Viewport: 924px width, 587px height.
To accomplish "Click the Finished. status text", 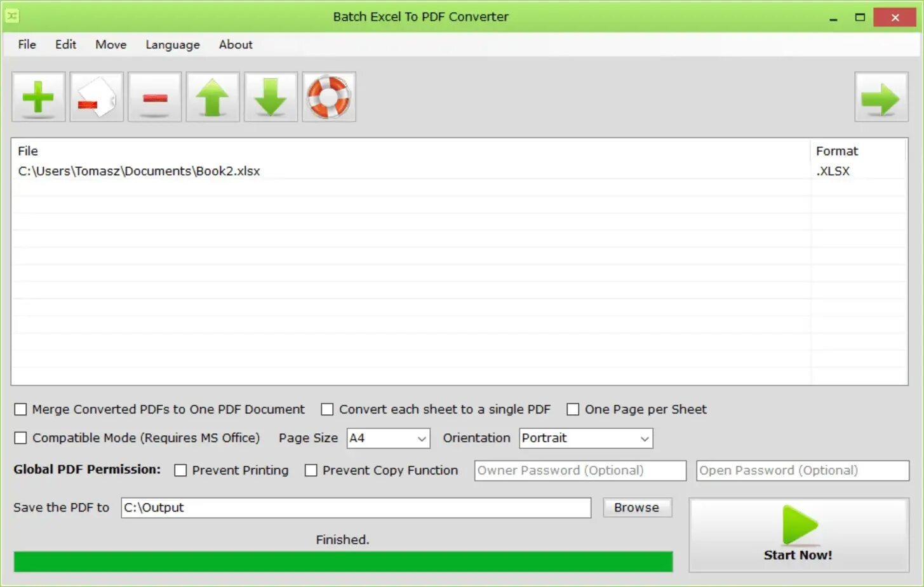I will click(x=342, y=539).
